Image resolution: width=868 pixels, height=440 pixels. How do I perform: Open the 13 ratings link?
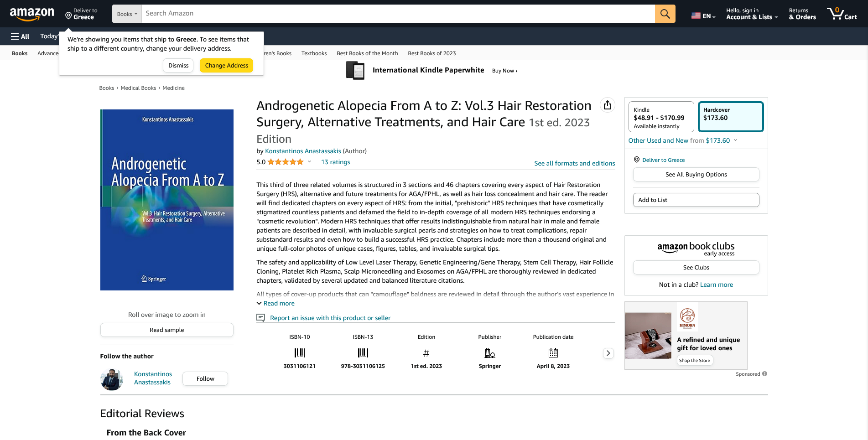[x=335, y=162]
